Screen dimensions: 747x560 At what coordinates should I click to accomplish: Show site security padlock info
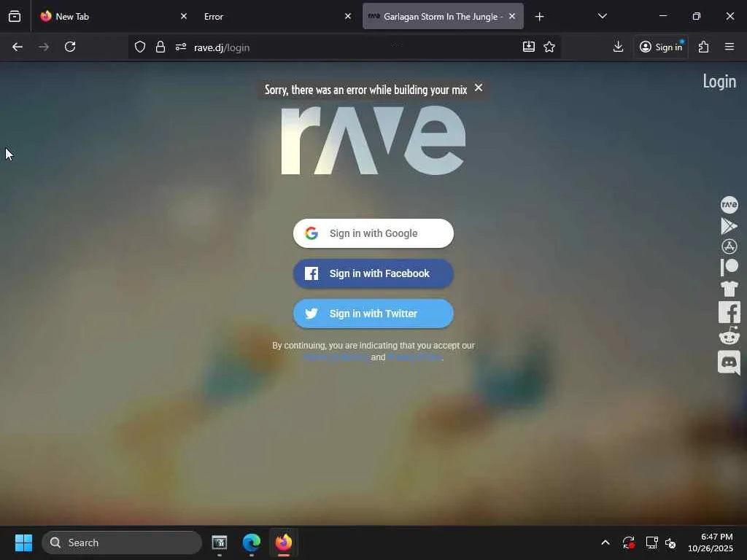[160, 47]
